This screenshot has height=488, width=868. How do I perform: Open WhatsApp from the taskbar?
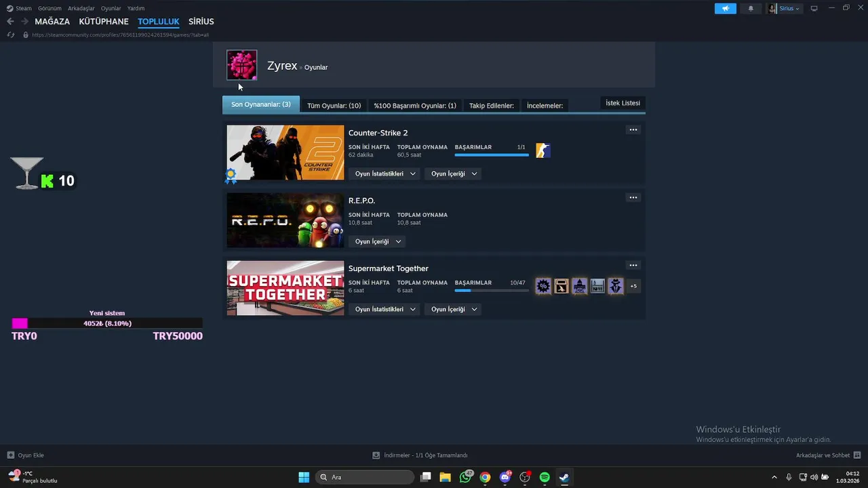point(465,477)
